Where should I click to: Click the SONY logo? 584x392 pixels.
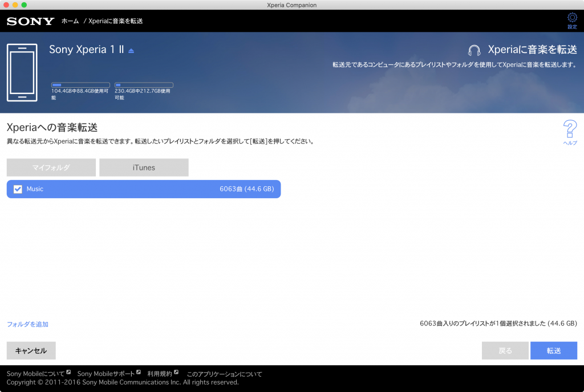pyautogui.click(x=31, y=21)
